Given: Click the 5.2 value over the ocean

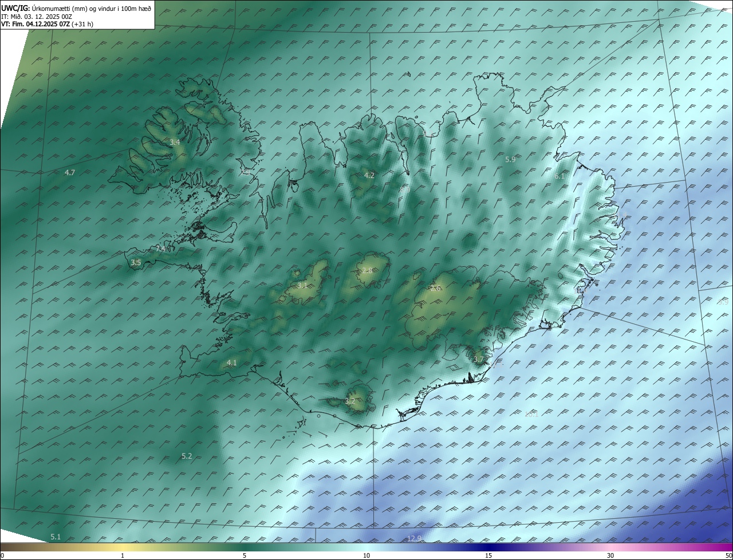Looking at the screenshot, I should tap(187, 456).
